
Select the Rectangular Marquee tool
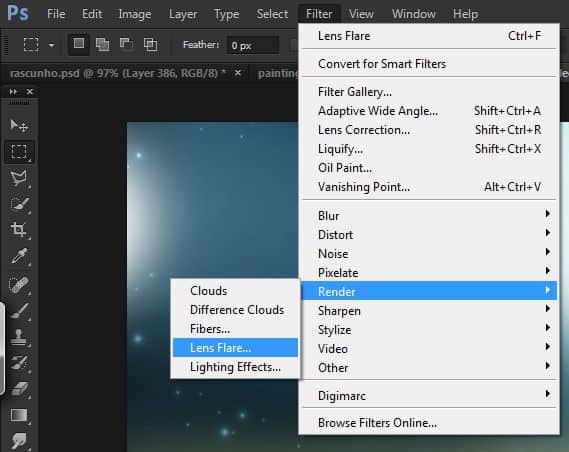pyautogui.click(x=19, y=152)
